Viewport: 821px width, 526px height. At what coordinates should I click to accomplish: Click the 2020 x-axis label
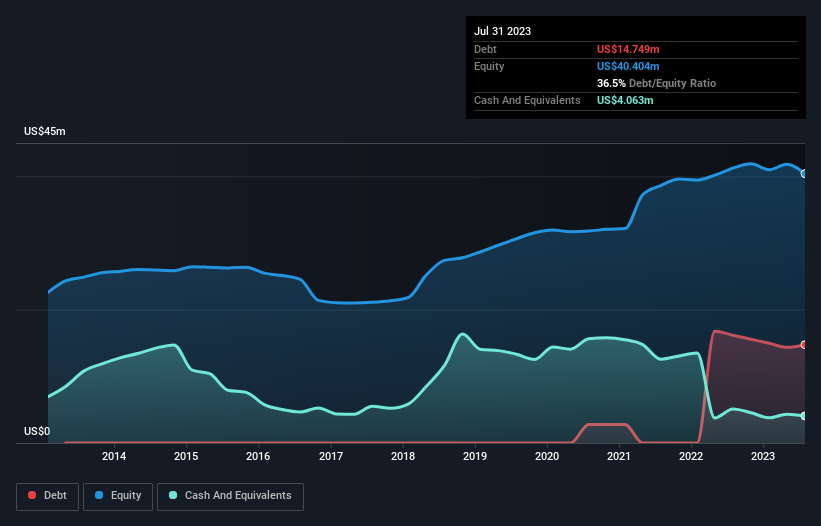click(x=547, y=456)
